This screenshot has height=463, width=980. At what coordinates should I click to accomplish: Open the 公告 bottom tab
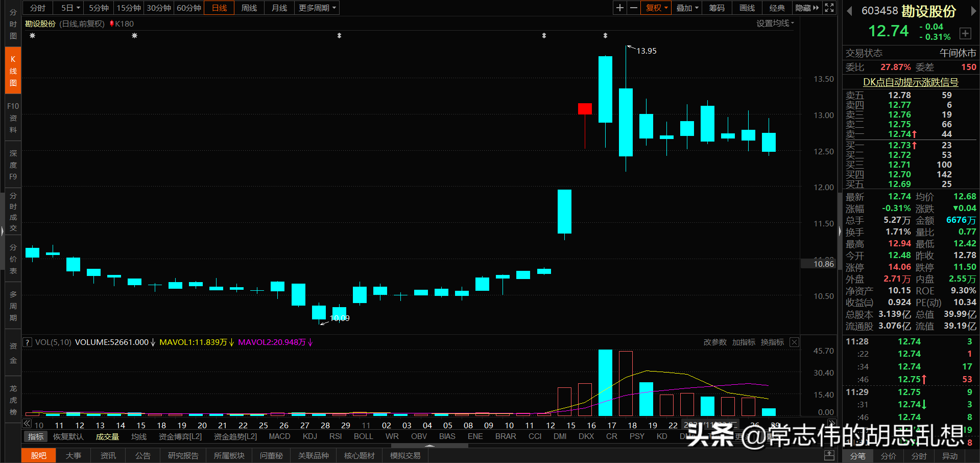pyautogui.click(x=143, y=455)
